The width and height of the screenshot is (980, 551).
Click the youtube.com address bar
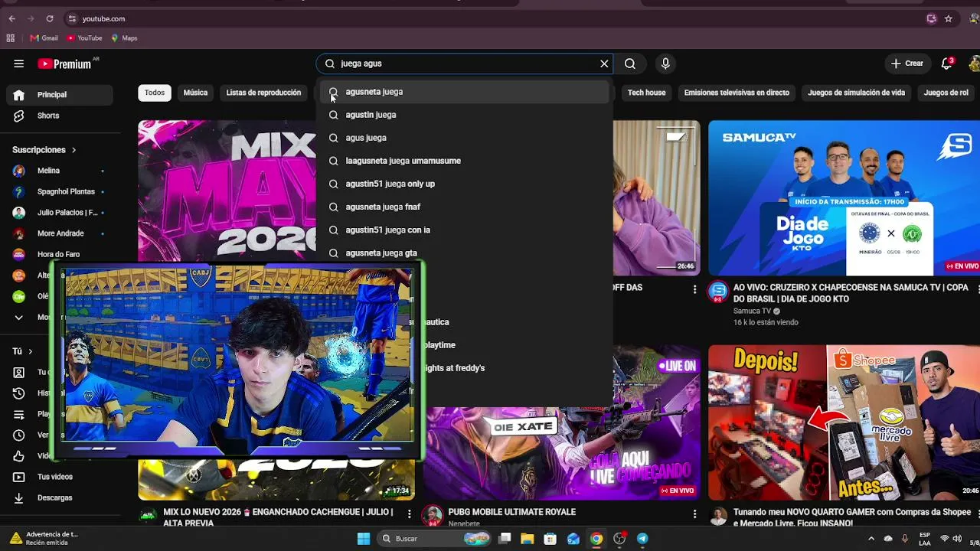490,18
